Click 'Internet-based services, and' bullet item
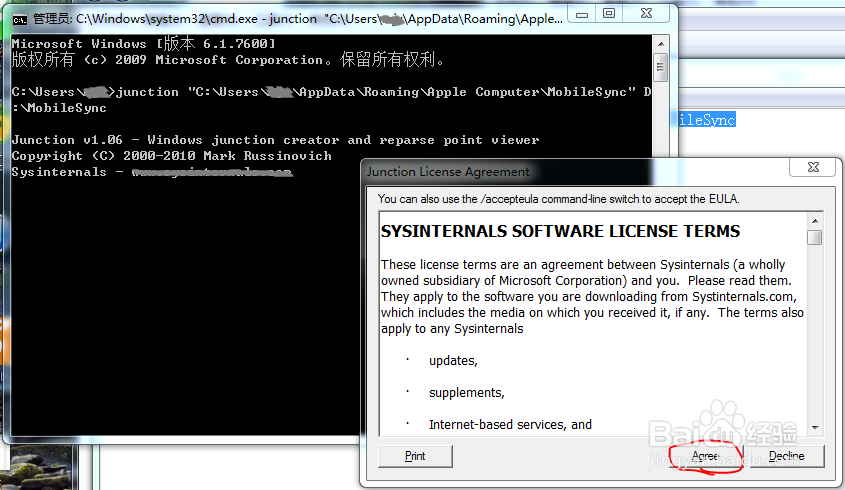The image size is (845, 490). (510, 425)
